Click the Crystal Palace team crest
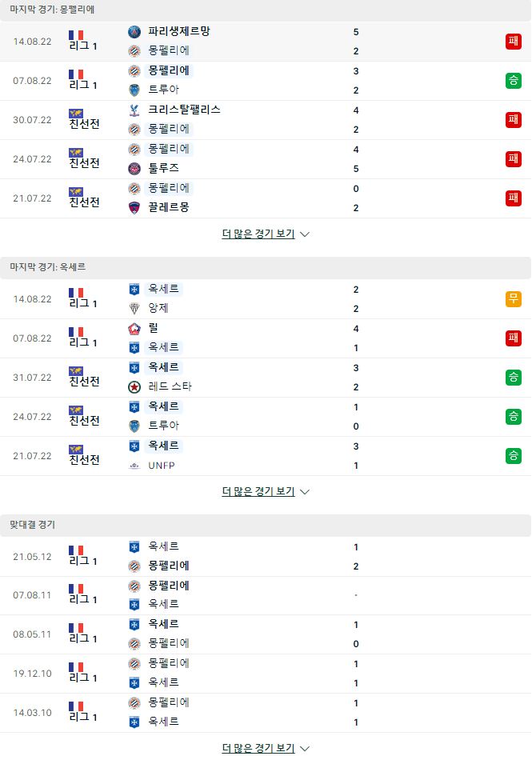 pyautogui.click(x=134, y=110)
